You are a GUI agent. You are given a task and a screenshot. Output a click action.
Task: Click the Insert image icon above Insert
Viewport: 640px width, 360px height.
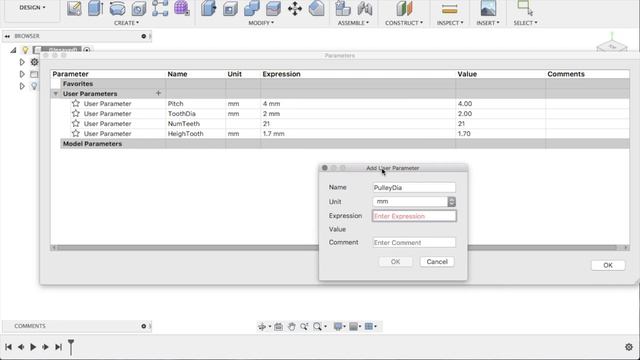(488, 8)
